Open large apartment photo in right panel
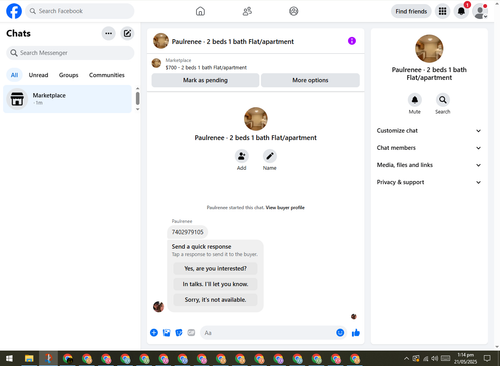 (429, 49)
